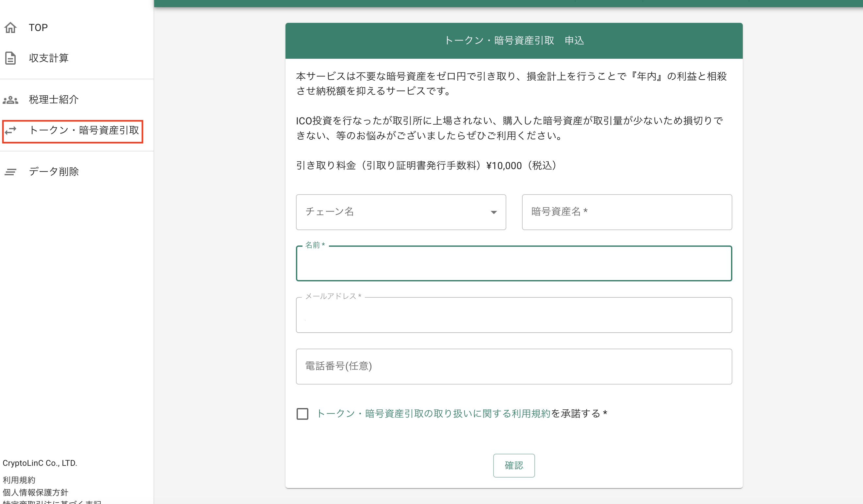Click the トークン・暗号資産引取 arrows icon
Screen dimensions: 863x504
[10, 131]
